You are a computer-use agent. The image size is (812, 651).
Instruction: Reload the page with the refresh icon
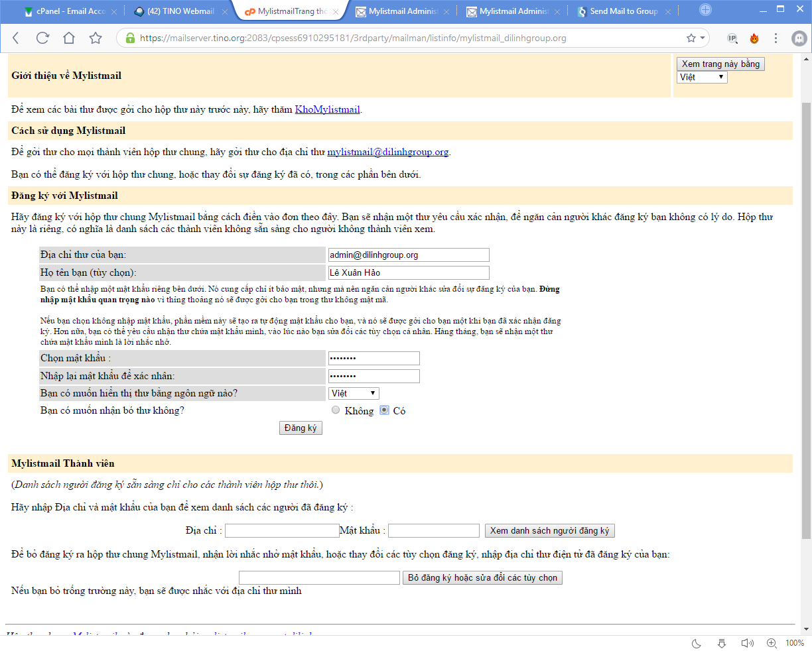click(x=42, y=38)
